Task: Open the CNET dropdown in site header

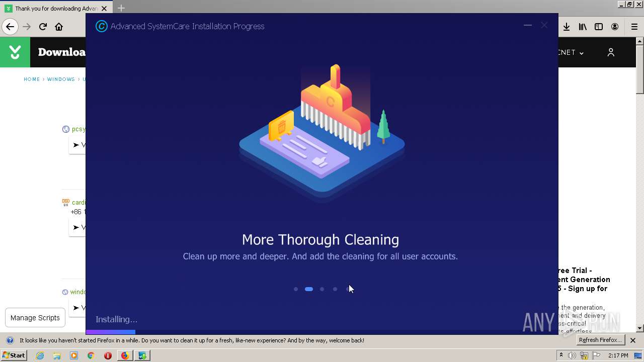Action: [571, 52]
